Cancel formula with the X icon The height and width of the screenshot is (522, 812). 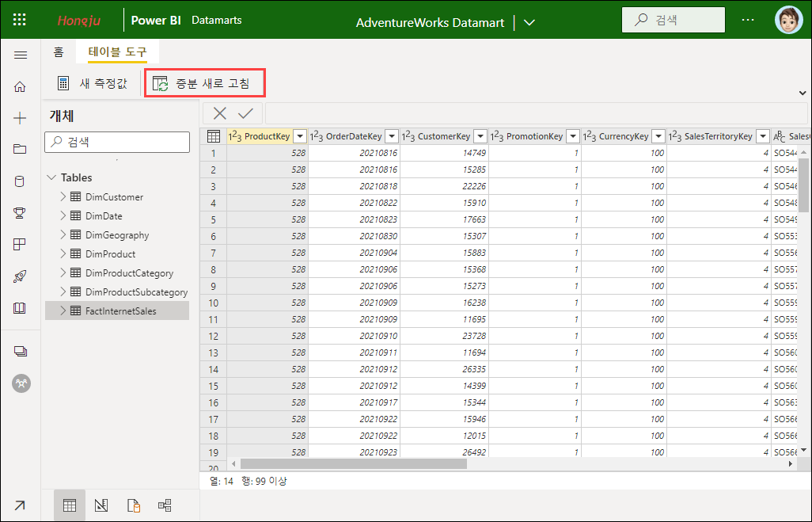[x=220, y=113]
